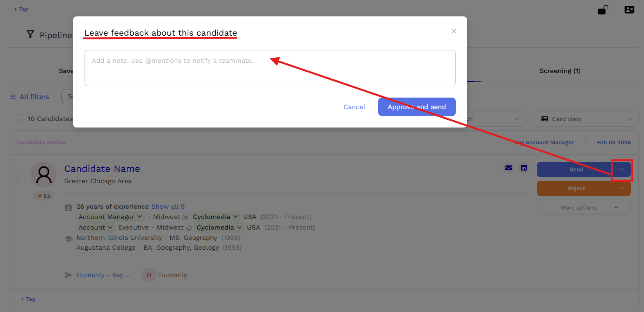Open the Candidate Name profile link
The height and width of the screenshot is (312, 644).
tap(102, 169)
